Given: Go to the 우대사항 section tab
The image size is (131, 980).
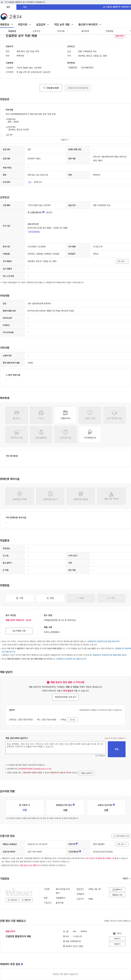Looking at the screenshot, I should pos(61,31).
